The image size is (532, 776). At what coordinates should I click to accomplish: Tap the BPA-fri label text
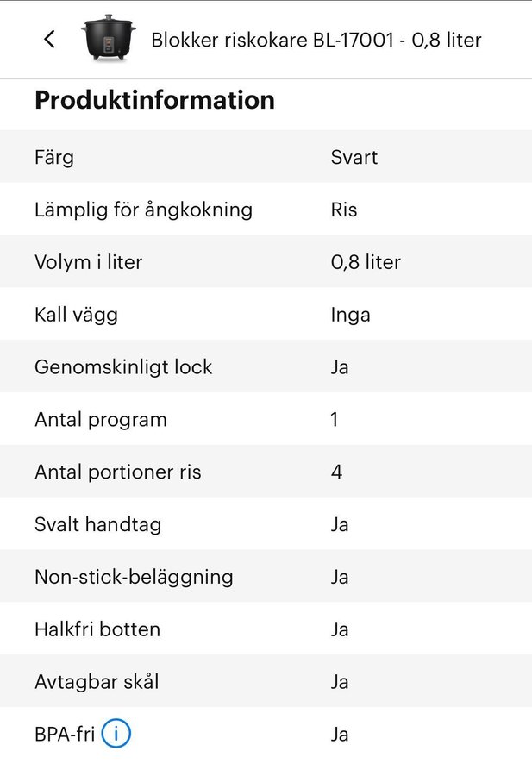pyautogui.click(x=65, y=735)
